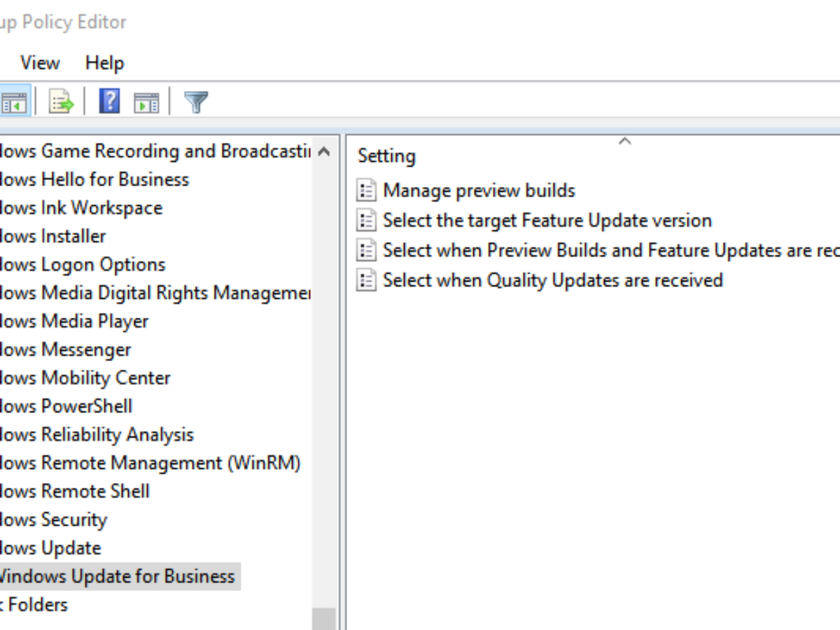Select when Preview Builds and Feature Updates setting
This screenshot has height=630, width=840.
coord(611,250)
